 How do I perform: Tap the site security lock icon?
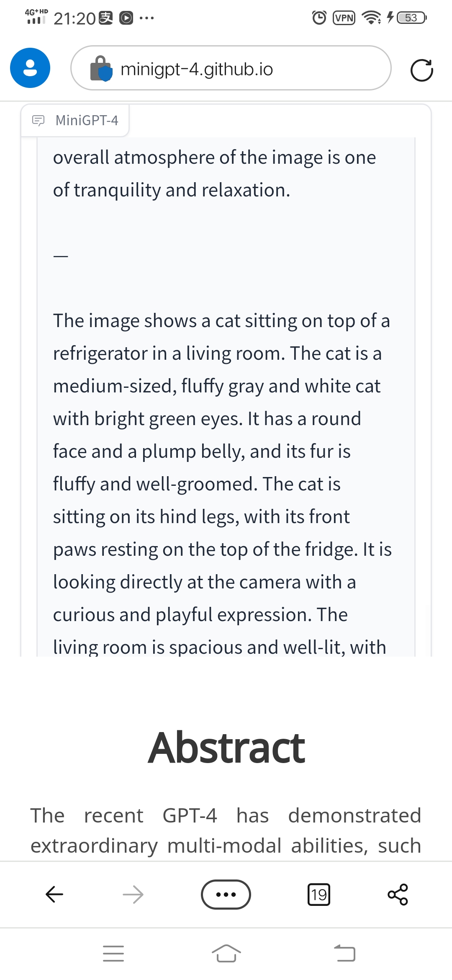(x=102, y=68)
